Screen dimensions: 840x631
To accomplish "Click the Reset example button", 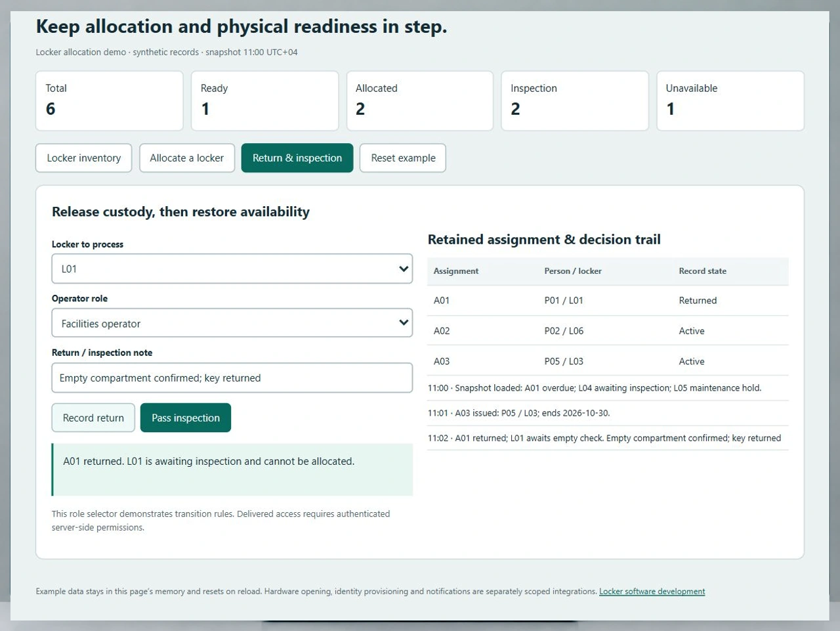I will (x=403, y=158).
